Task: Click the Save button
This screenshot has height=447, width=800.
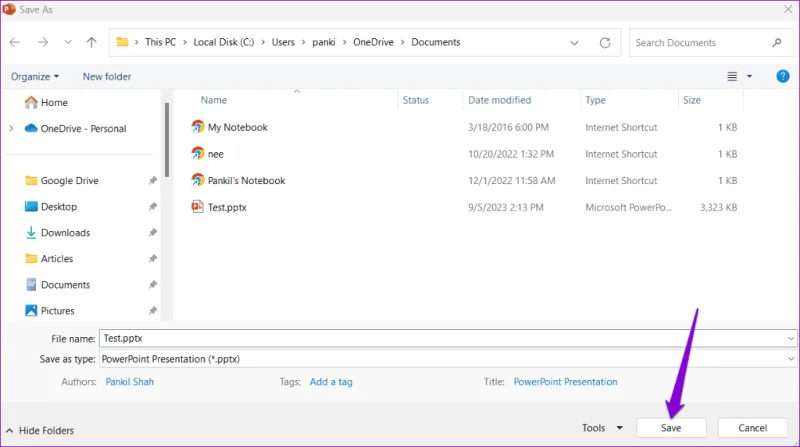Action: point(671,428)
